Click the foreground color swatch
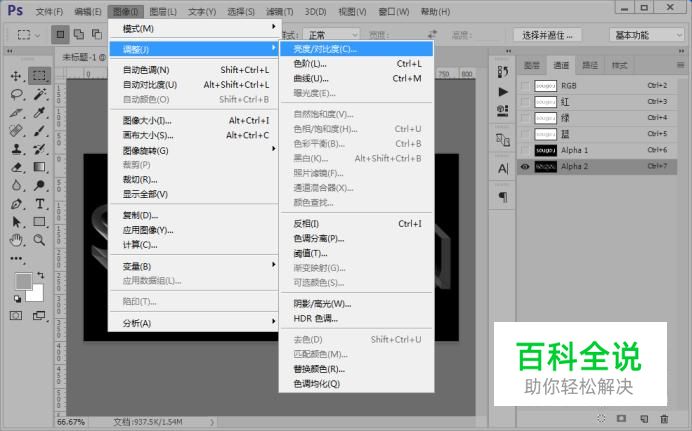This screenshot has width=692, height=431. pyautogui.click(x=23, y=281)
